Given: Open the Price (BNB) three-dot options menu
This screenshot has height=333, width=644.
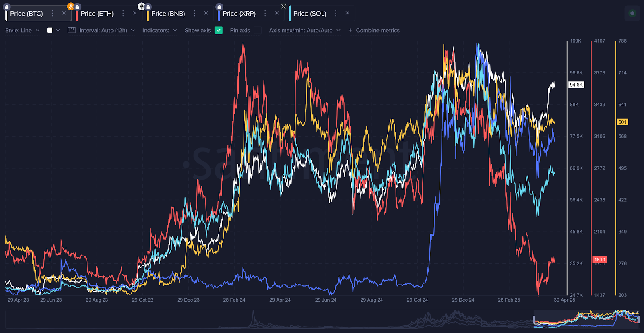Looking at the screenshot, I should coord(194,13).
